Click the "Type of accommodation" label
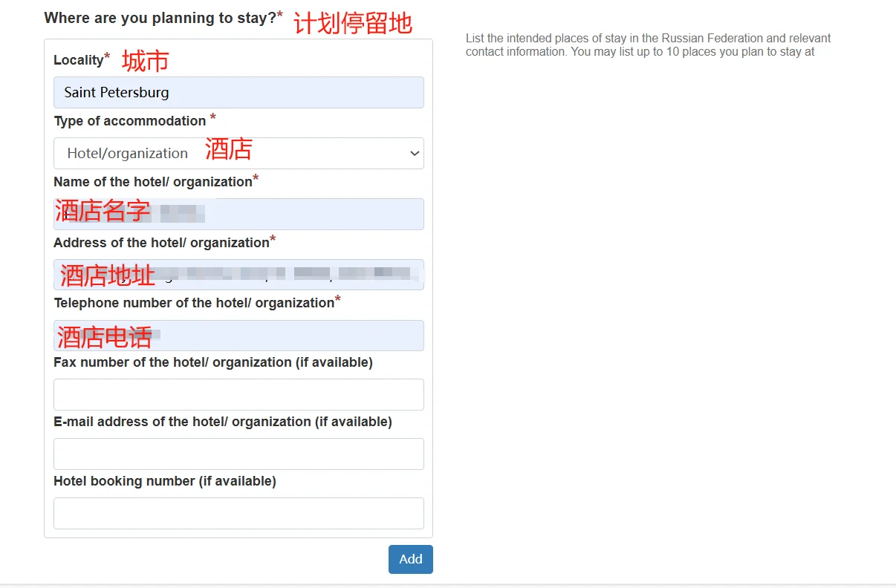Image resolution: width=896 pixels, height=588 pixels. [x=129, y=121]
